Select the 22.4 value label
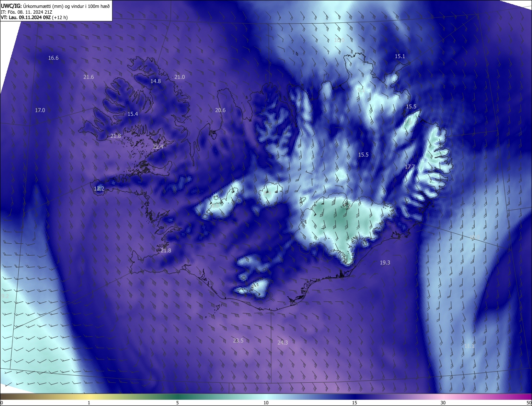The image size is (532, 406). click(158, 147)
